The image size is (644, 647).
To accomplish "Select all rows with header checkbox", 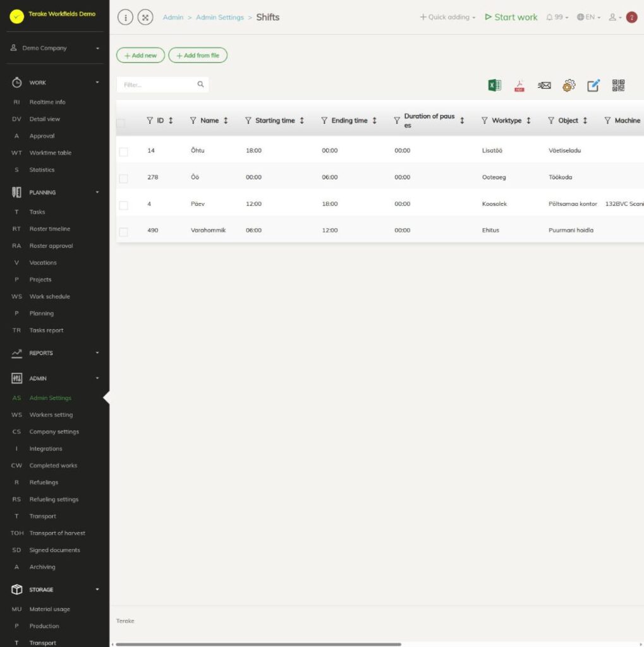I will tap(121, 123).
